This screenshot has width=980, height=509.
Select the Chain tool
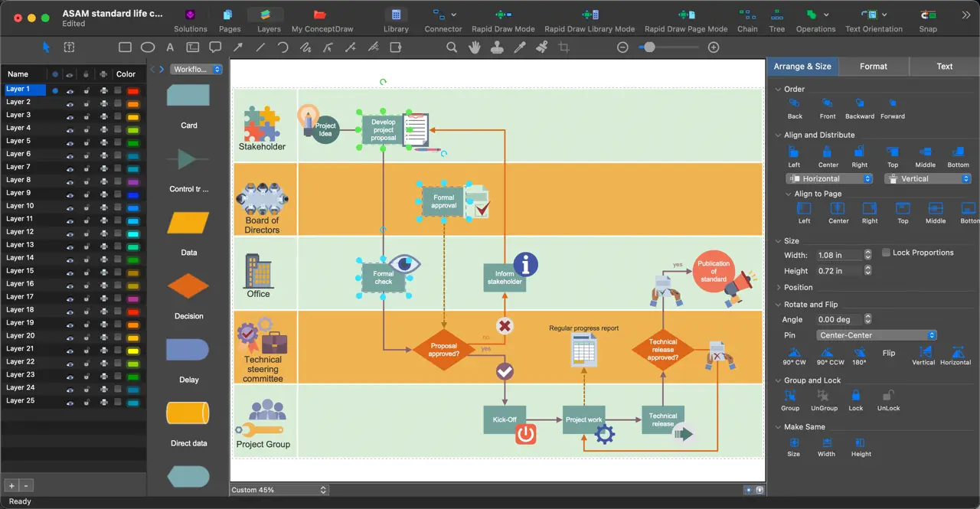tap(747, 21)
